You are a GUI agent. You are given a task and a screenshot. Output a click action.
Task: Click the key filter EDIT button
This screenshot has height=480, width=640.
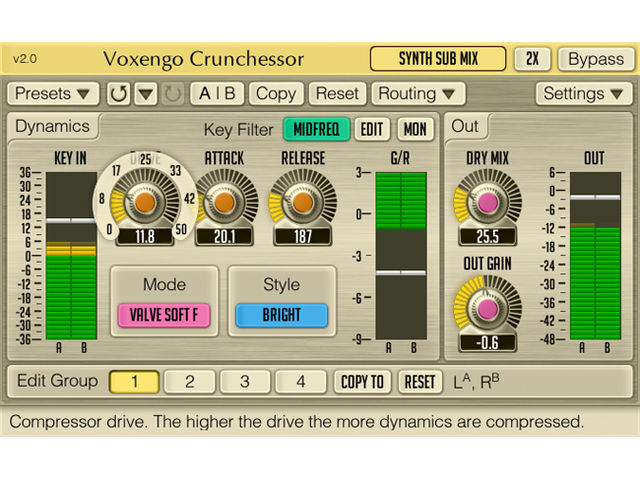[372, 129]
